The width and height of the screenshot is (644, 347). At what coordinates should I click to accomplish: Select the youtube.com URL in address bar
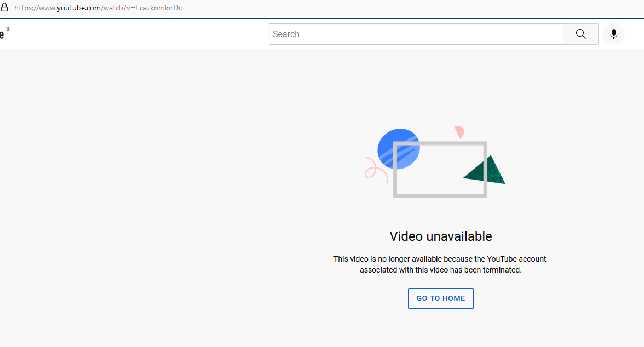(99, 8)
